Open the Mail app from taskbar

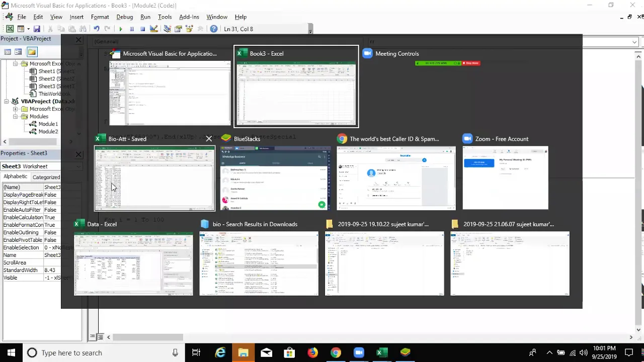pos(266,352)
